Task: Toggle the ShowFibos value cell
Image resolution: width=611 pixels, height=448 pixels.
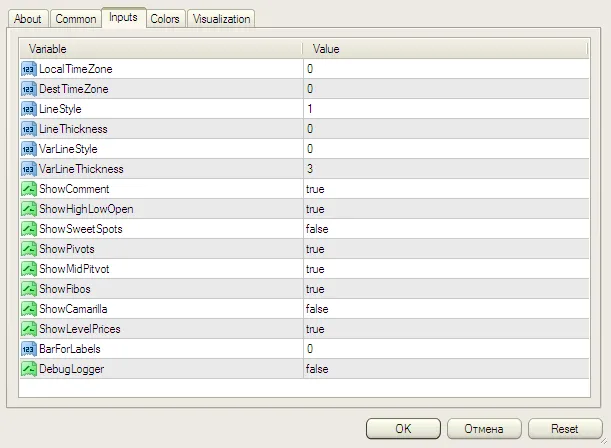Action: tap(446, 289)
